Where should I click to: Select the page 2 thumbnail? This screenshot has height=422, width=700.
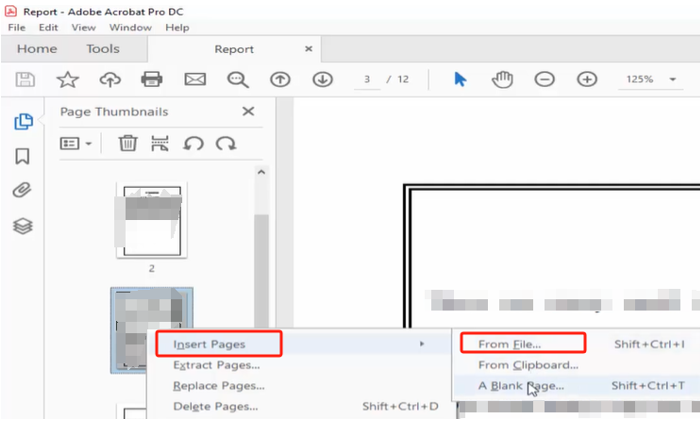(152, 220)
